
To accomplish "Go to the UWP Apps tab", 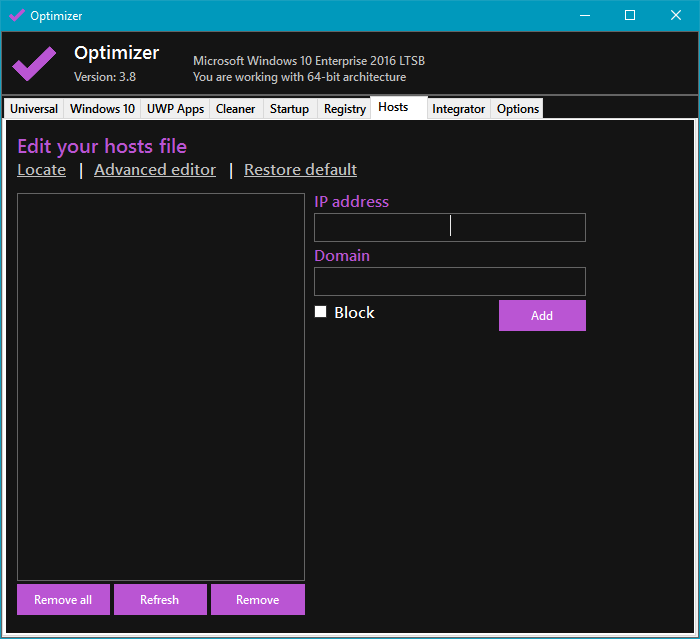I will (175, 109).
